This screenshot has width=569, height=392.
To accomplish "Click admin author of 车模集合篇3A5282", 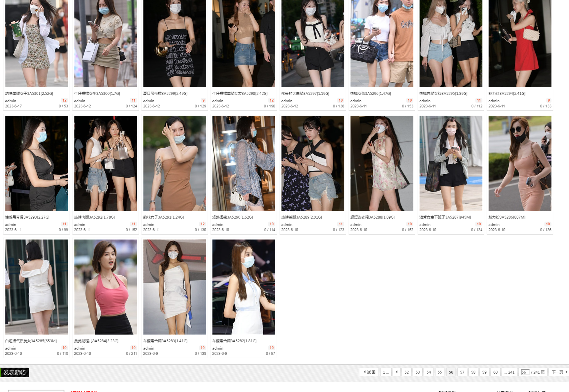I will (218, 348).
